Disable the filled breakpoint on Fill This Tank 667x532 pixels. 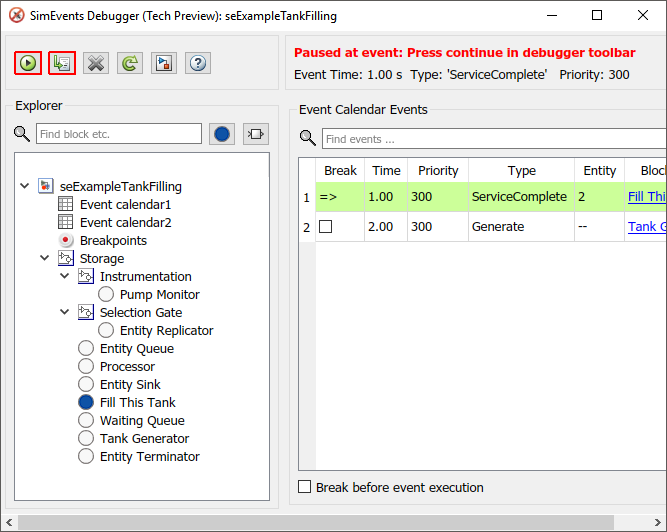86,402
